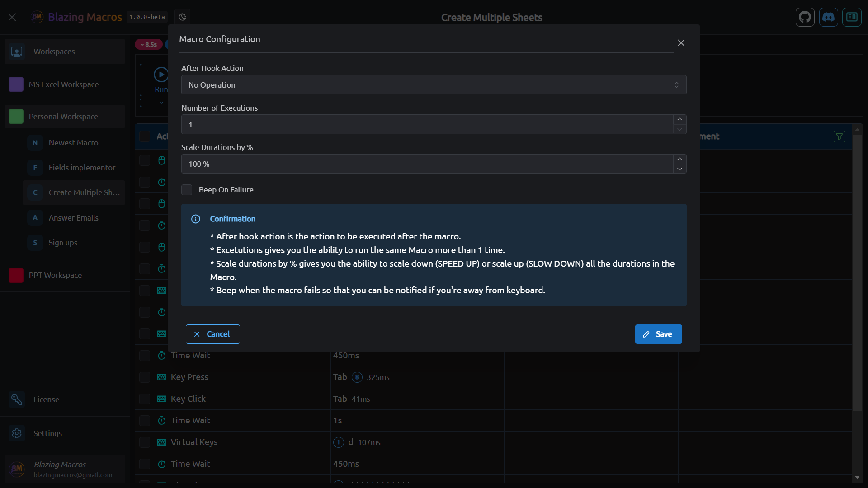The image size is (868, 488).
Task: Click the Number of Executions field
Action: (427, 125)
